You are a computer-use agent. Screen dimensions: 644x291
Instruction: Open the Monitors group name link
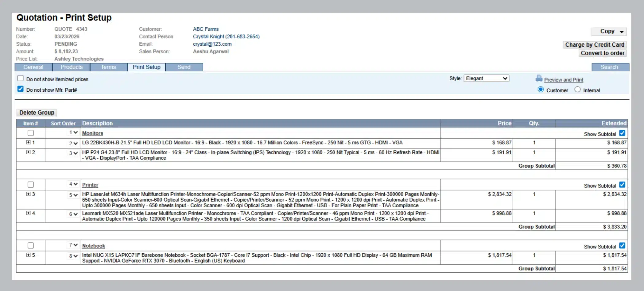coord(92,133)
